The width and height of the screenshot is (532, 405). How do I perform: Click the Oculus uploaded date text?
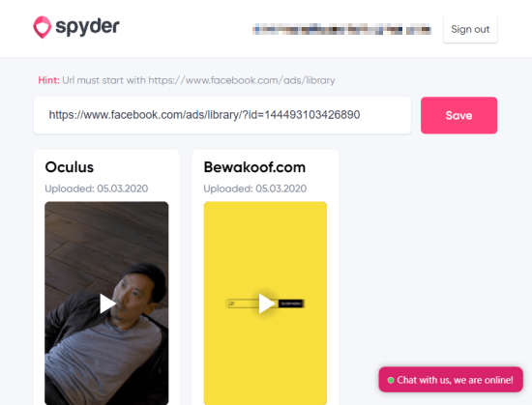point(97,188)
